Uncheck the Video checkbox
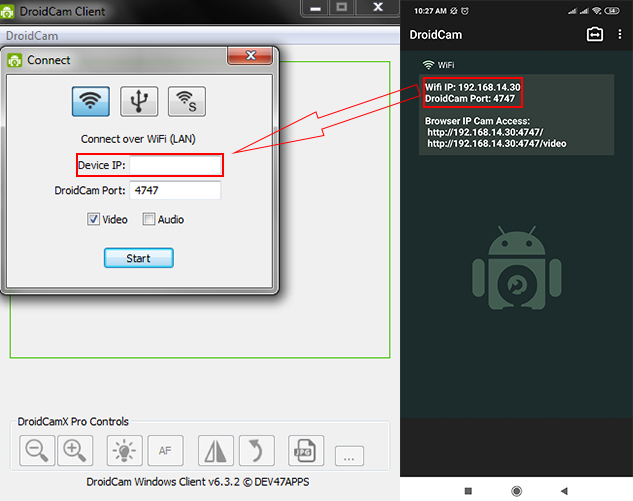Viewport: 633px width, 501px height. coord(94,219)
